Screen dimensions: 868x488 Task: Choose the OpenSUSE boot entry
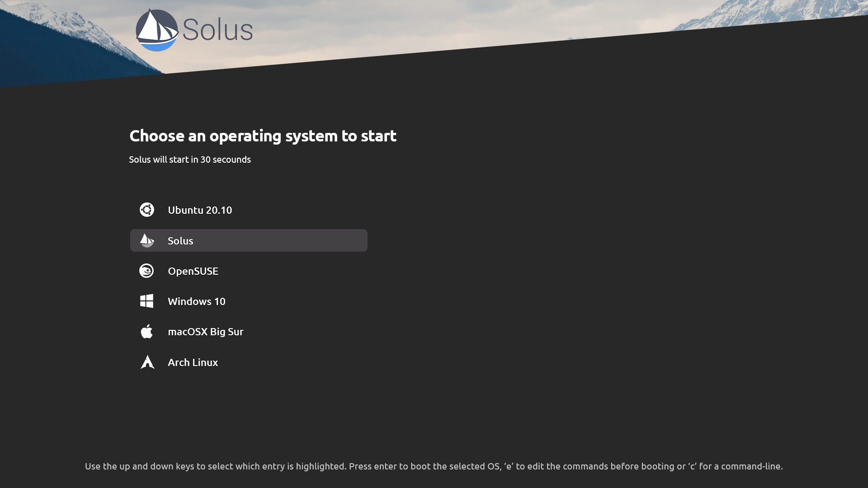tap(193, 271)
